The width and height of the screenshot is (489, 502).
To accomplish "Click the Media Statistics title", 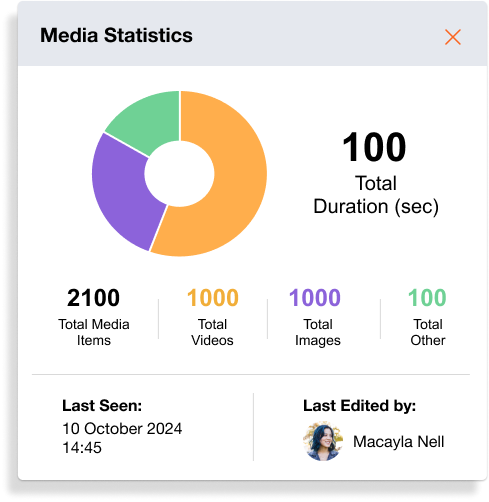I will click(x=116, y=35).
